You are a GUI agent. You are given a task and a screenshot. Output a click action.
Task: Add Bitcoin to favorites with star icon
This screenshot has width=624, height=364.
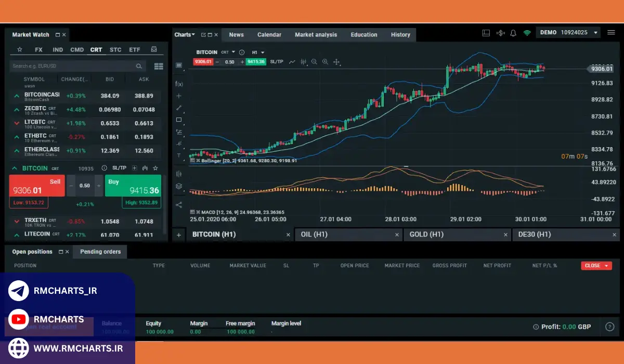[155, 168]
